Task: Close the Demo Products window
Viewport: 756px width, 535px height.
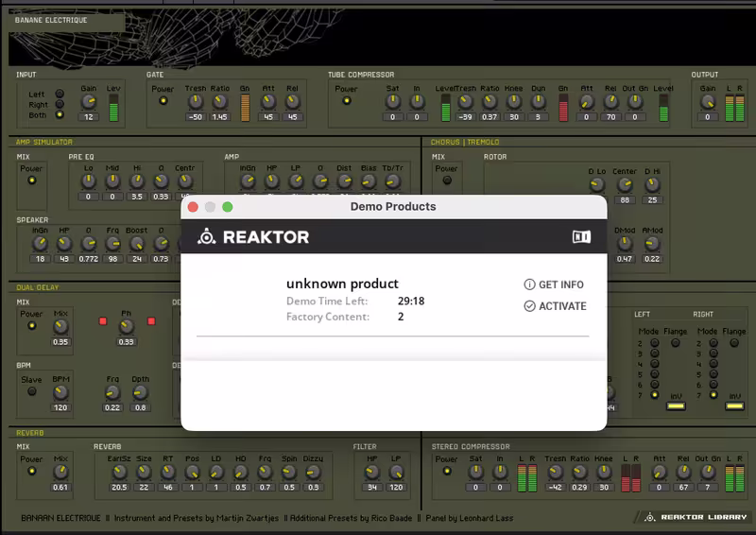Action: (193, 207)
